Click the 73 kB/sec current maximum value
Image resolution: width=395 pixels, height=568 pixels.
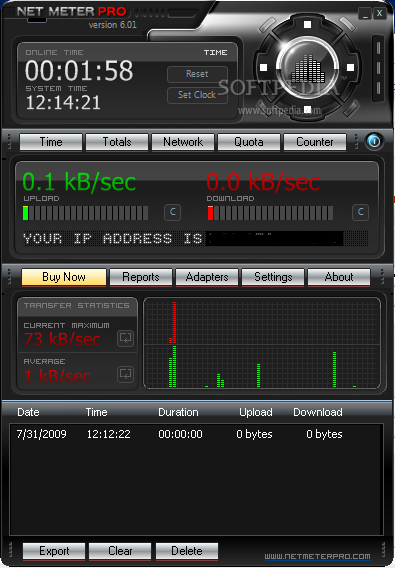point(62,339)
